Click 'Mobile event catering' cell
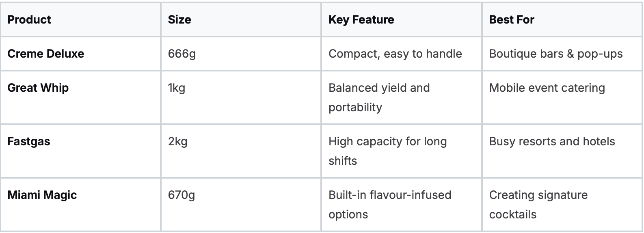Viewport: 644px width, 233px height. (547, 88)
